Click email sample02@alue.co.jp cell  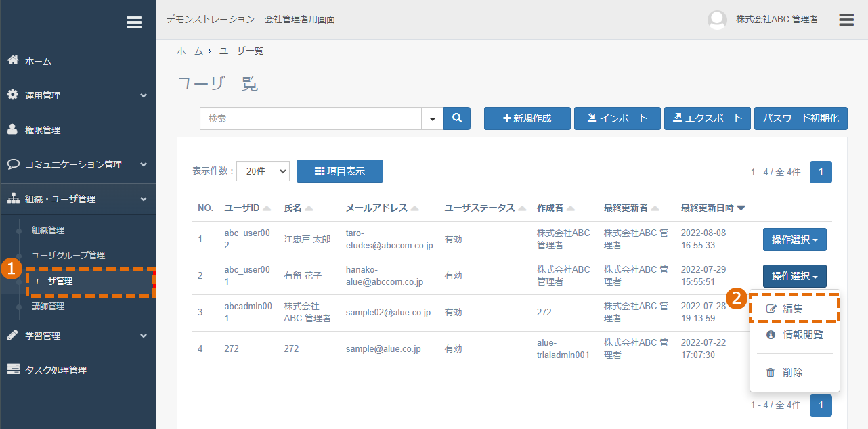coord(388,312)
